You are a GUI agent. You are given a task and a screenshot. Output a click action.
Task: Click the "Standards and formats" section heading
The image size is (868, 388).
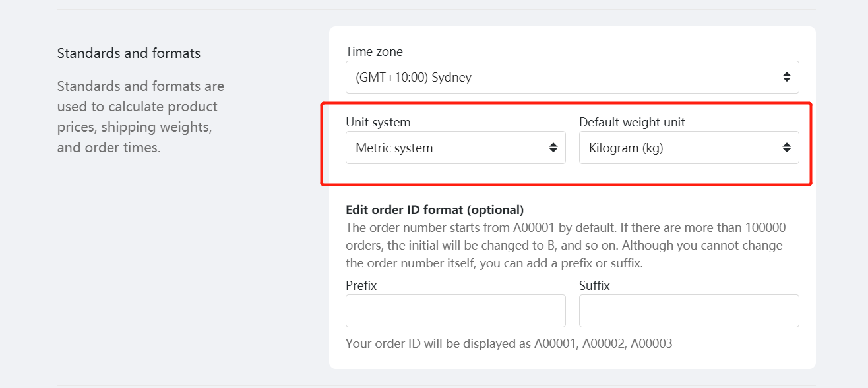(129, 53)
